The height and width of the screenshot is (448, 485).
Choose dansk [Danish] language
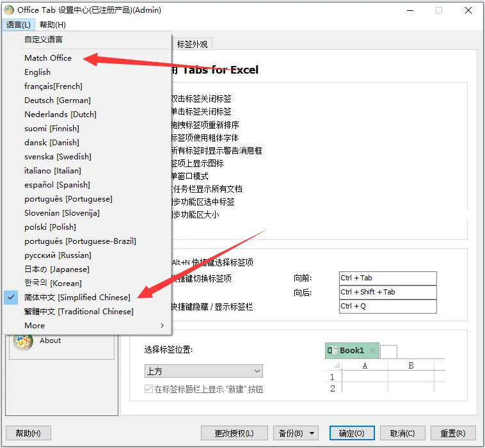pos(52,142)
